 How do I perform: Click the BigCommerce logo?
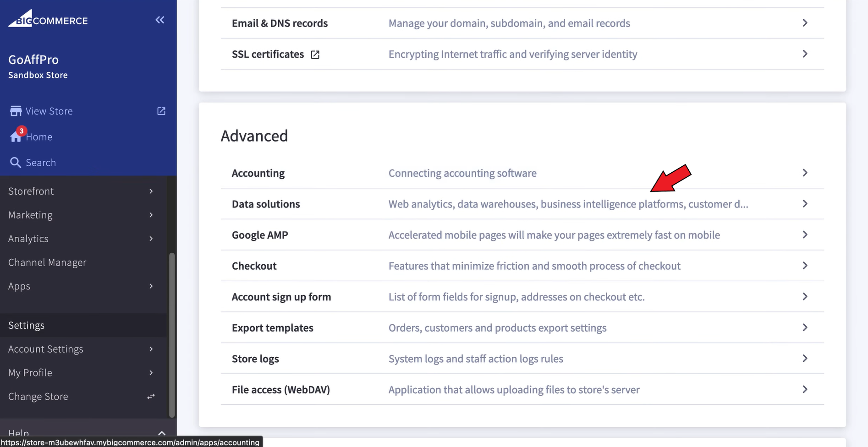[48, 20]
